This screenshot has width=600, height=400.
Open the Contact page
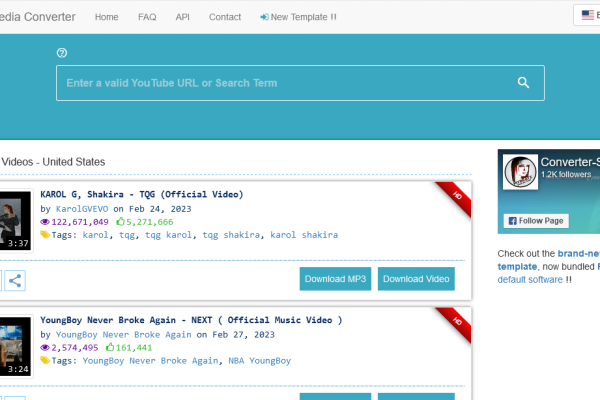(x=225, y=17)
